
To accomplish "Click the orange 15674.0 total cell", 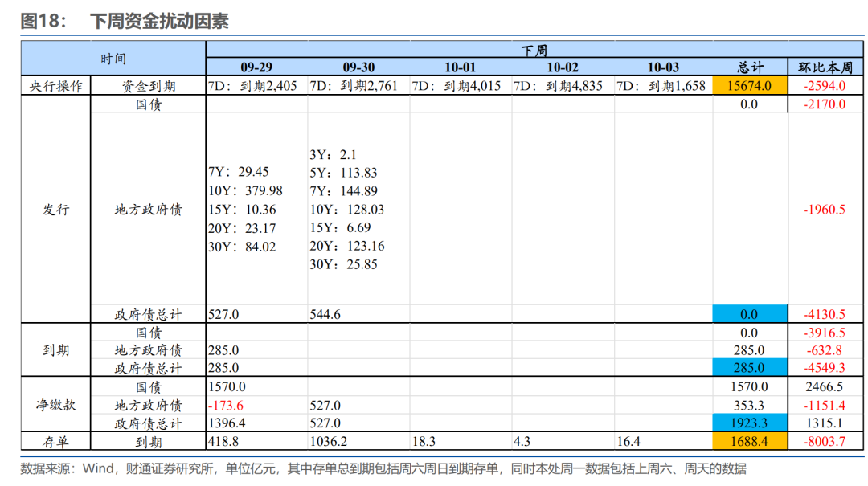I will tap(749, 86).
